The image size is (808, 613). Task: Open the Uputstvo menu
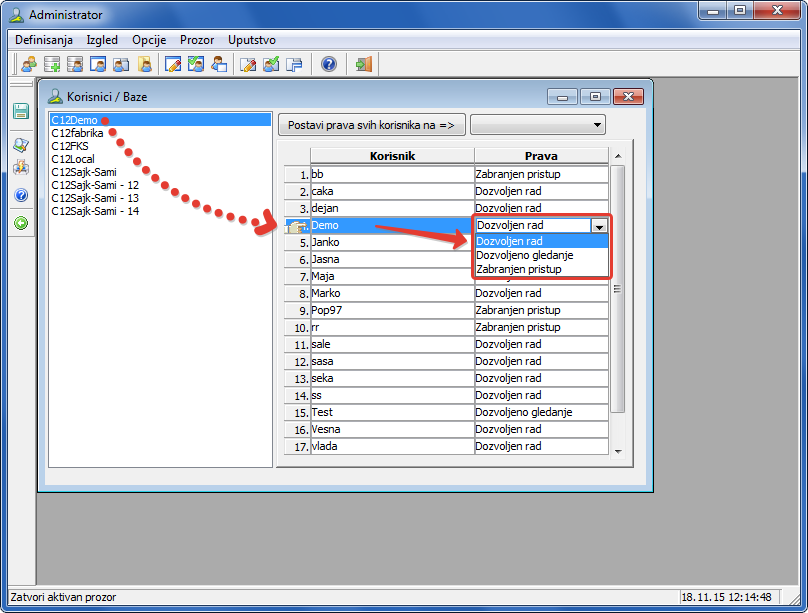point(252,40)
